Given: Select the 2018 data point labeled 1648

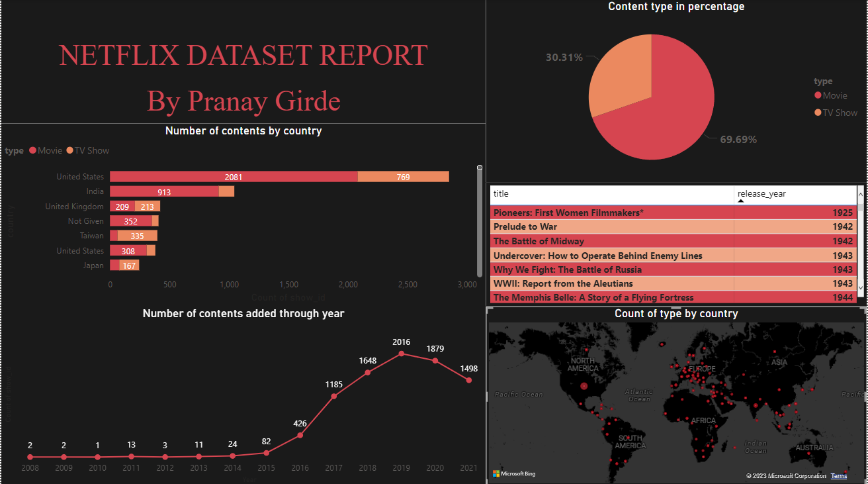Looking at the screenshot, I should (368, 372).
